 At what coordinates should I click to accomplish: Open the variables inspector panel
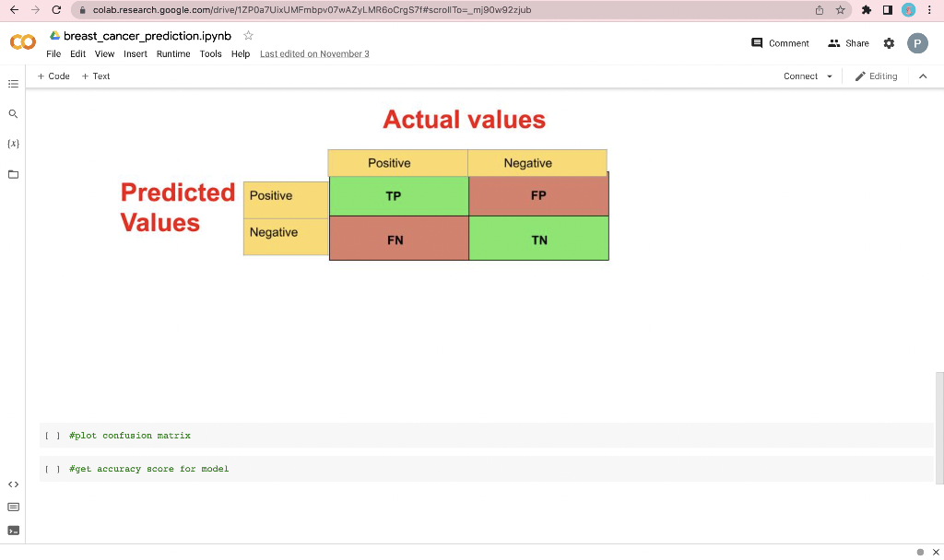click(x=13, y=143)
